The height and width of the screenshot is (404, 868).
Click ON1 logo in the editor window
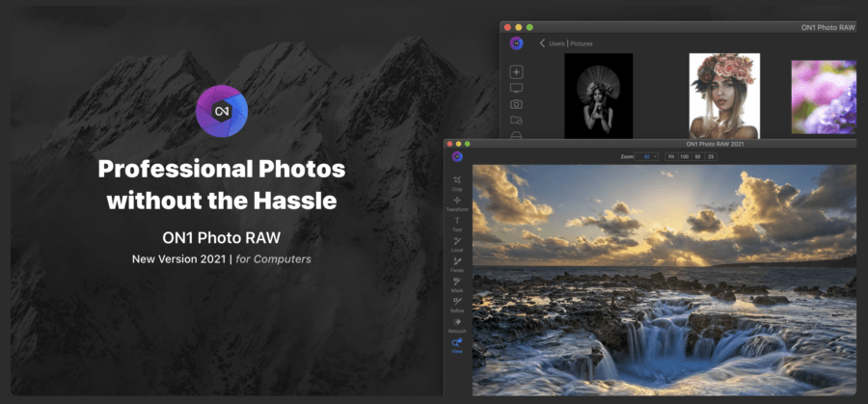point(457,156)
